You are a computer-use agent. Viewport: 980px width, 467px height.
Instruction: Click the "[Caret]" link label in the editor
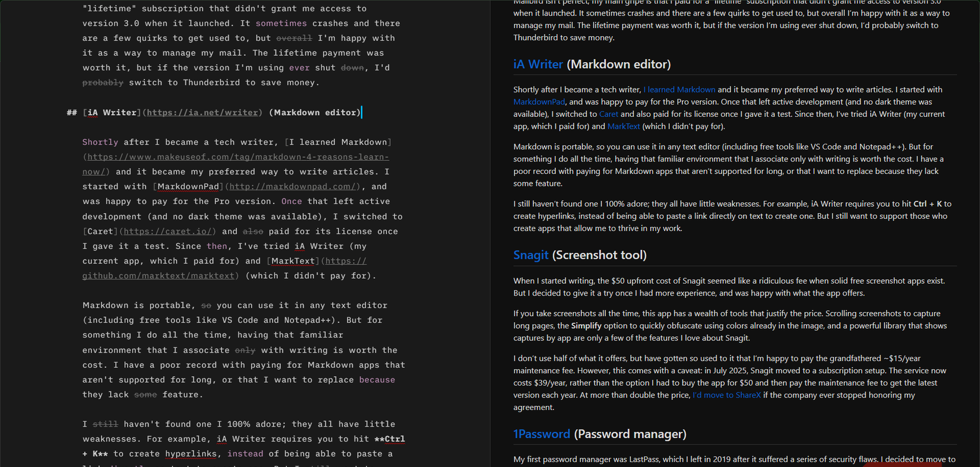100,231
